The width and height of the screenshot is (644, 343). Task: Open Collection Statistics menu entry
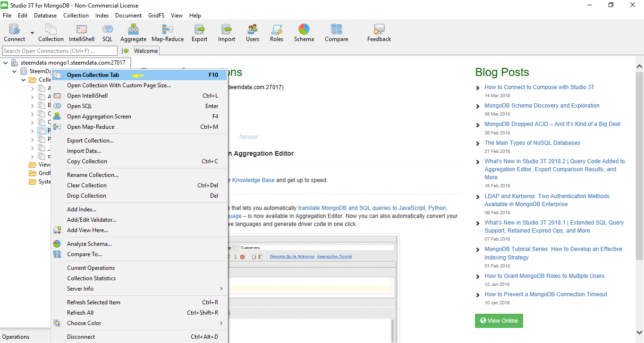coord(140,278)
